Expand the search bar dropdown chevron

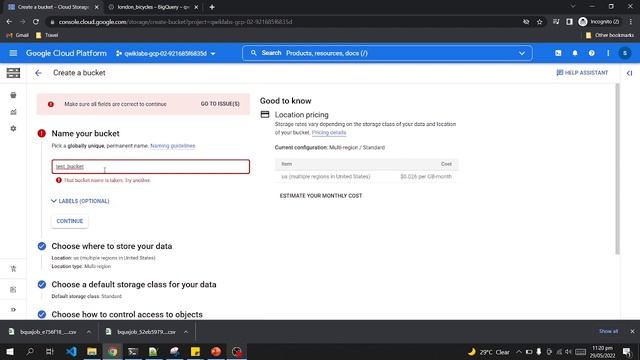pyautogui.click(x=521, y=53)
